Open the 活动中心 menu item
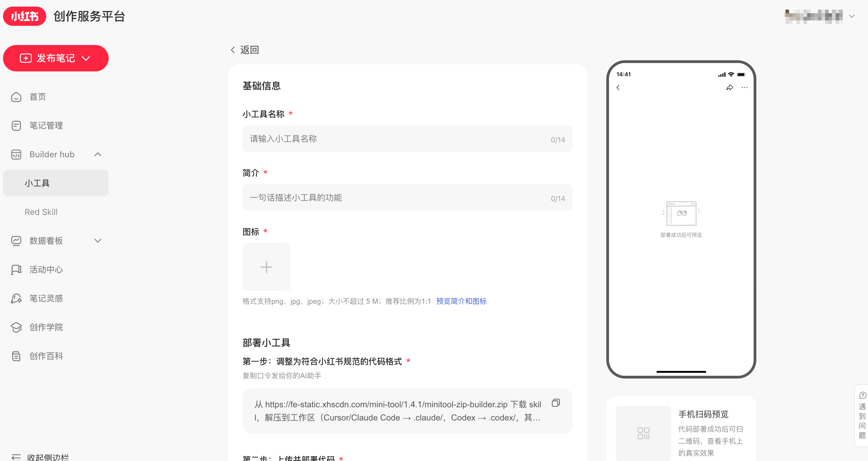Screen dimensions: 868x461 pyautogui.click(x=56, y=270)
